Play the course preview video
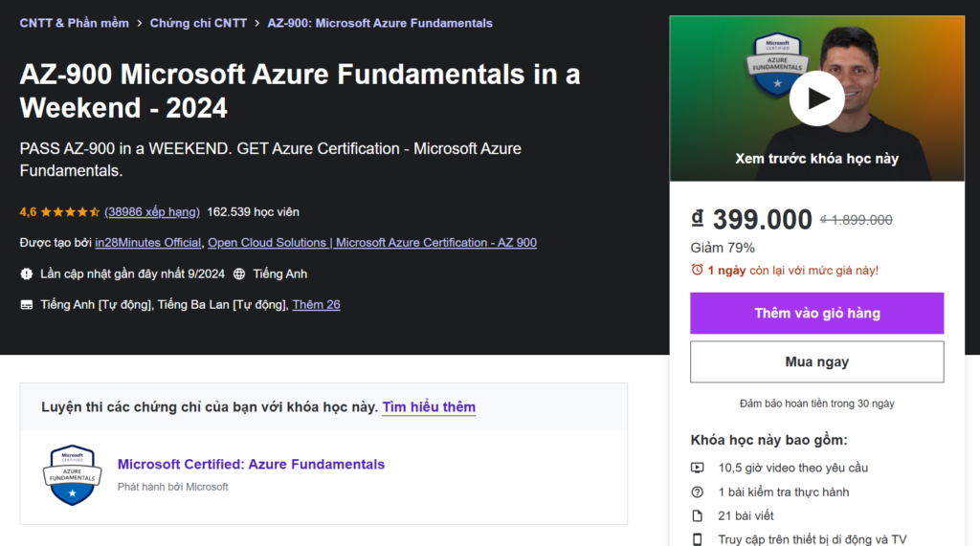The height and width of the screenshot is (546, 980). [816, 98]
